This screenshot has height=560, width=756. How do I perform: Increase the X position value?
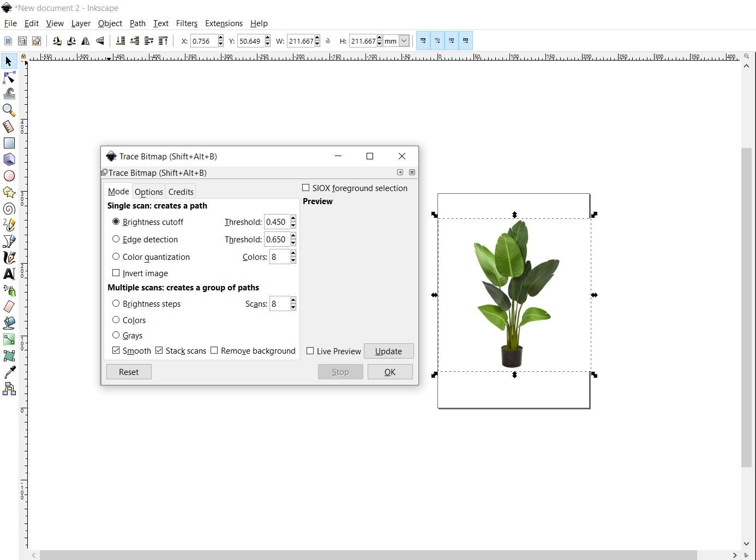[220, 38]
